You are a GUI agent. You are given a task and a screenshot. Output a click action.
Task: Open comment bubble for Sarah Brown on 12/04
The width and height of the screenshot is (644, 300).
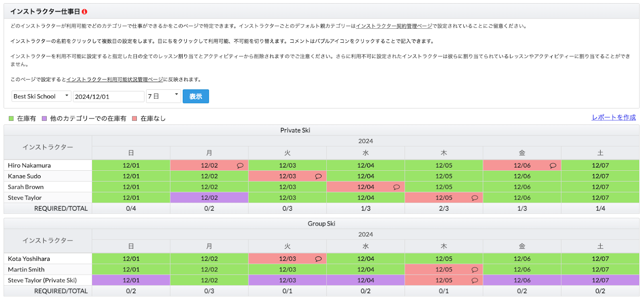pyautogui.click(x=396, y=187)
